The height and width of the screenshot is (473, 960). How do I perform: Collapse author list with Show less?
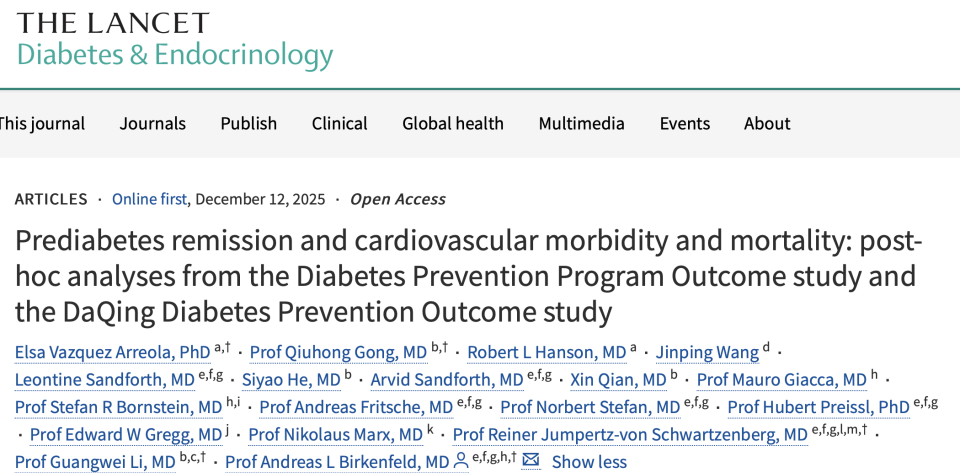pyautogui.click(x=589, y=462)
